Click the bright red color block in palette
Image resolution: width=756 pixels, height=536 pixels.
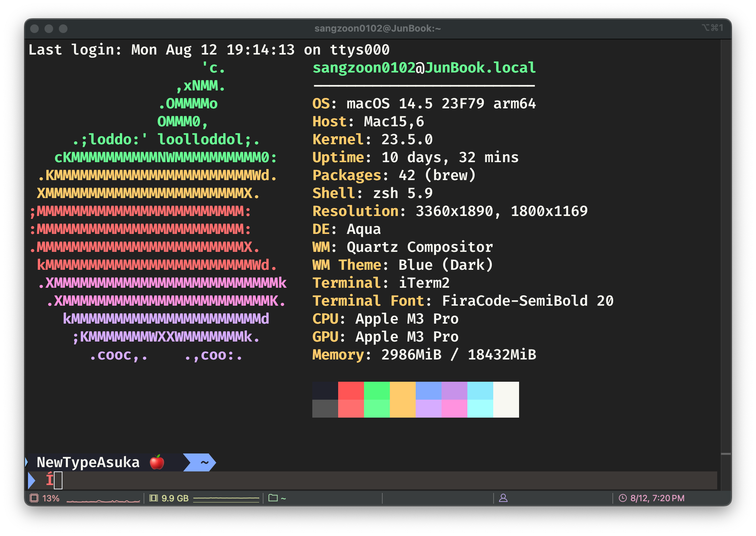pyautogui.click(x=351, y=391)
